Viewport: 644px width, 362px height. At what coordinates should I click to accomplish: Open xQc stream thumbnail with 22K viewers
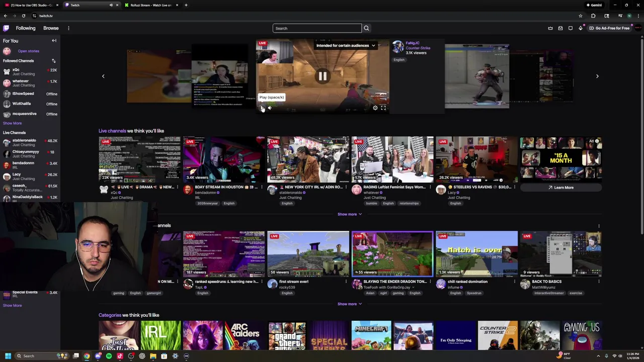140,159
